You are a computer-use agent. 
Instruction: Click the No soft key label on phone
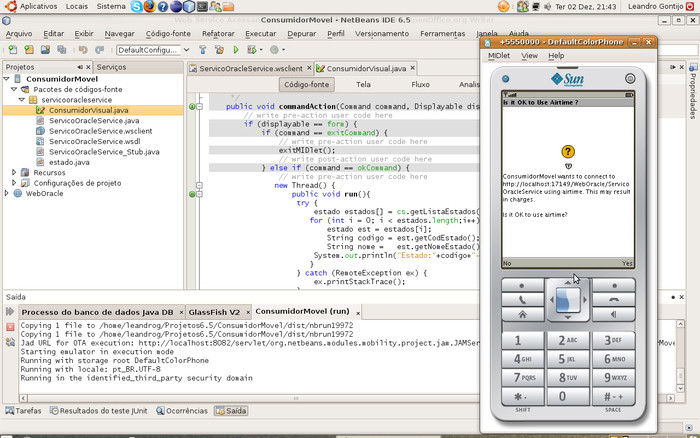[507, 263]
